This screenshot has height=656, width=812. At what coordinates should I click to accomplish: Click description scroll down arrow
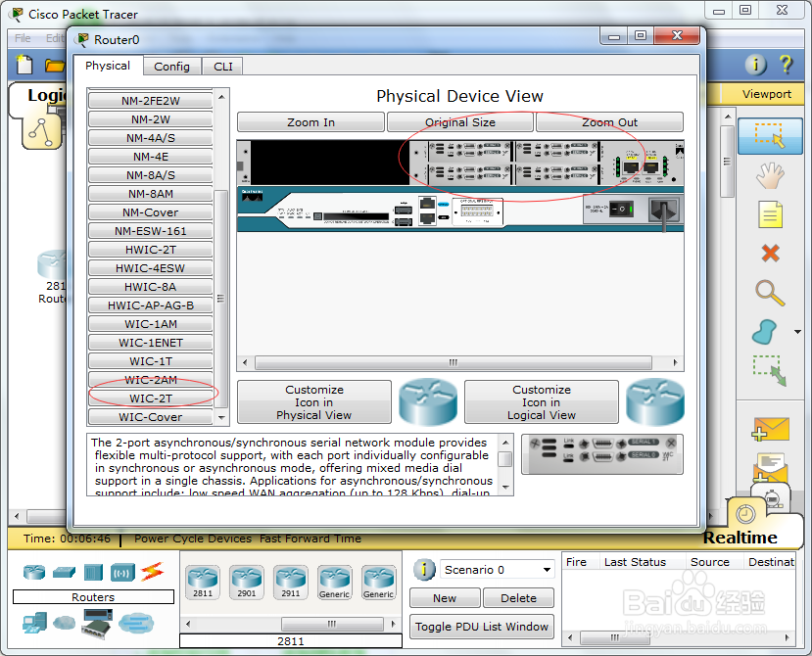point(506,488)
